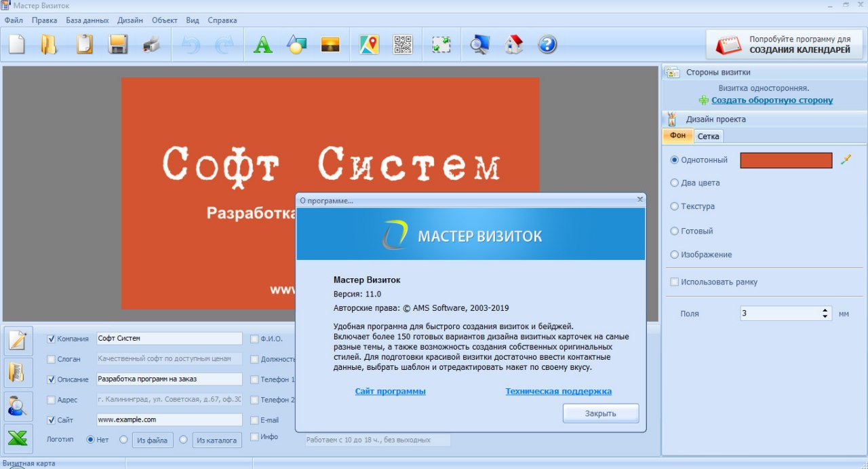The width and height of the screenshot is (868, 469).
Task: Save the project with the floppy disk icon
Action: (118, 45)
